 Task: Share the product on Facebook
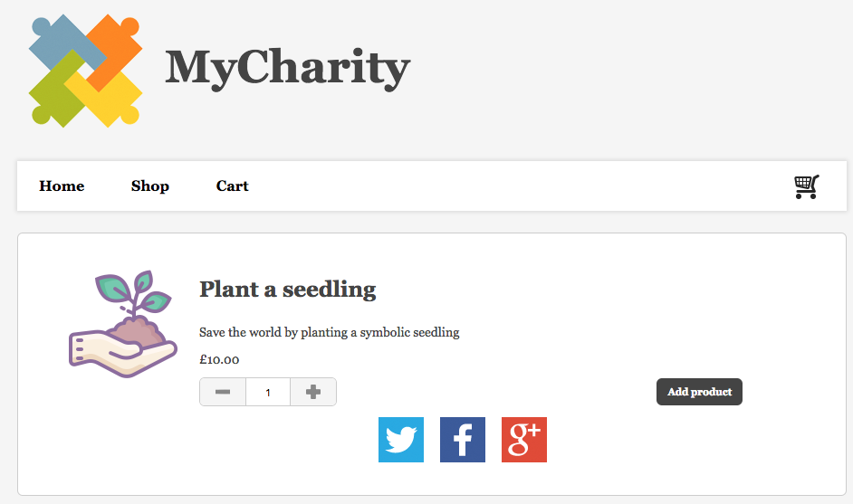click(x=463, y=440)
